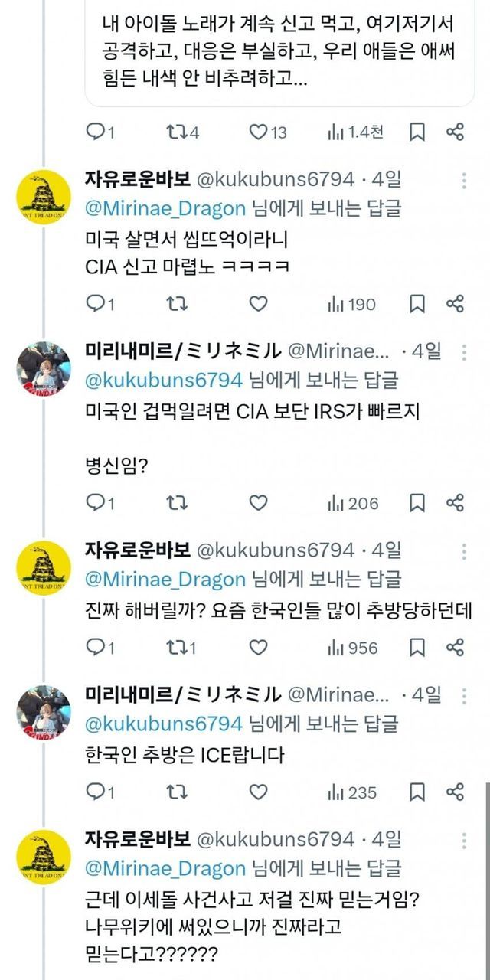The height and width of the screenshot is (980, 490).
Task: Open more options on 'ICE랍니다' tweet
Action: point(464,695)
